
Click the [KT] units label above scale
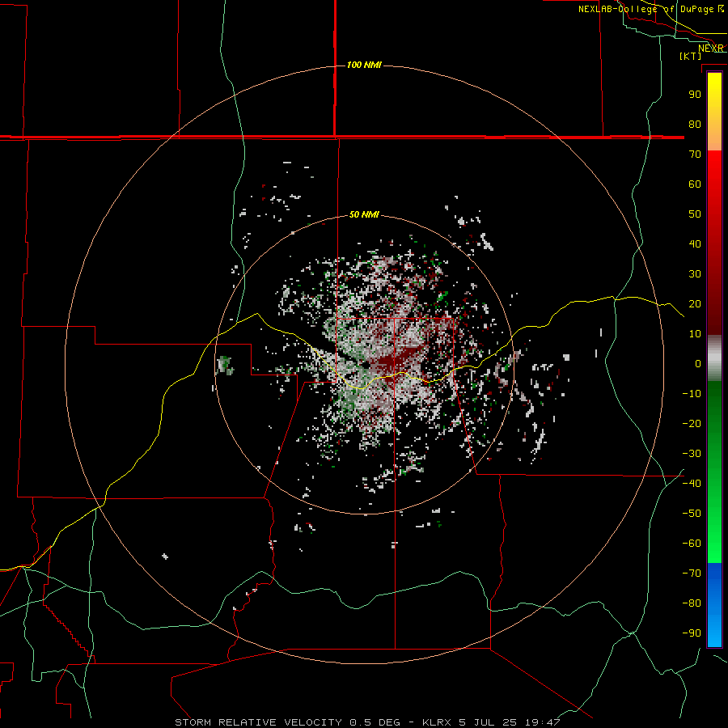tap(691, 56)
